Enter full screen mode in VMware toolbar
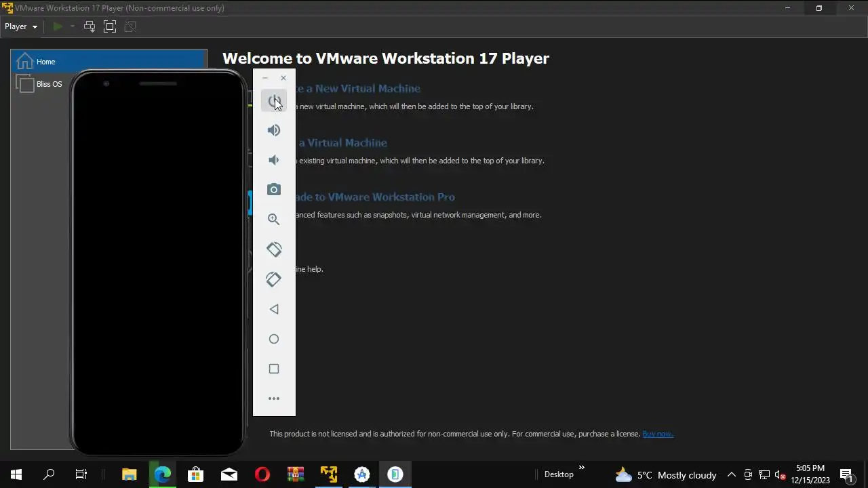 tap(110, 26)
